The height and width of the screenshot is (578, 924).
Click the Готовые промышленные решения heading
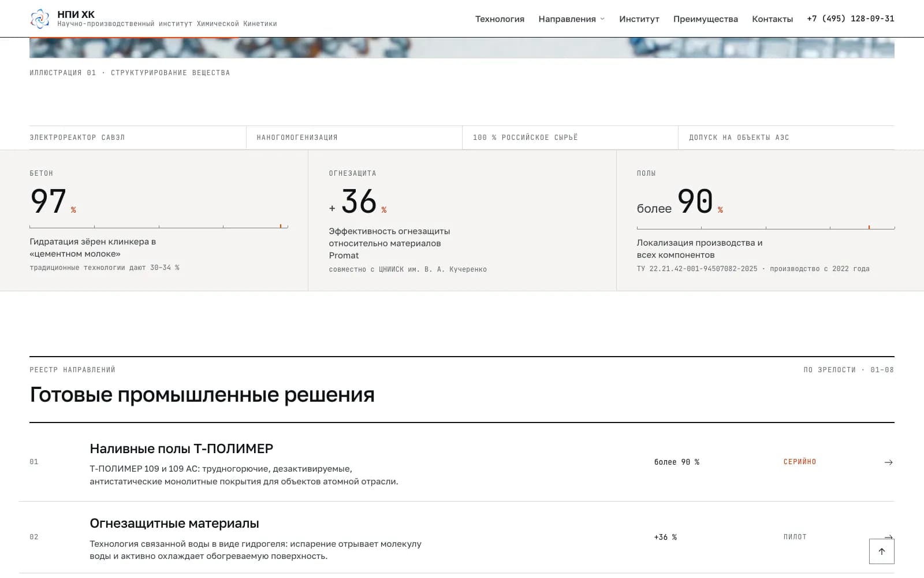pyautogui.click(x=202, y=395)
